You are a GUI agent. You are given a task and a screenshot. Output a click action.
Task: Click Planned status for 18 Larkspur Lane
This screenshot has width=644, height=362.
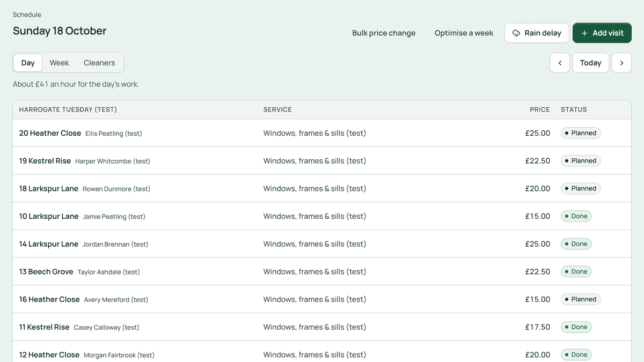pos(581,189)
